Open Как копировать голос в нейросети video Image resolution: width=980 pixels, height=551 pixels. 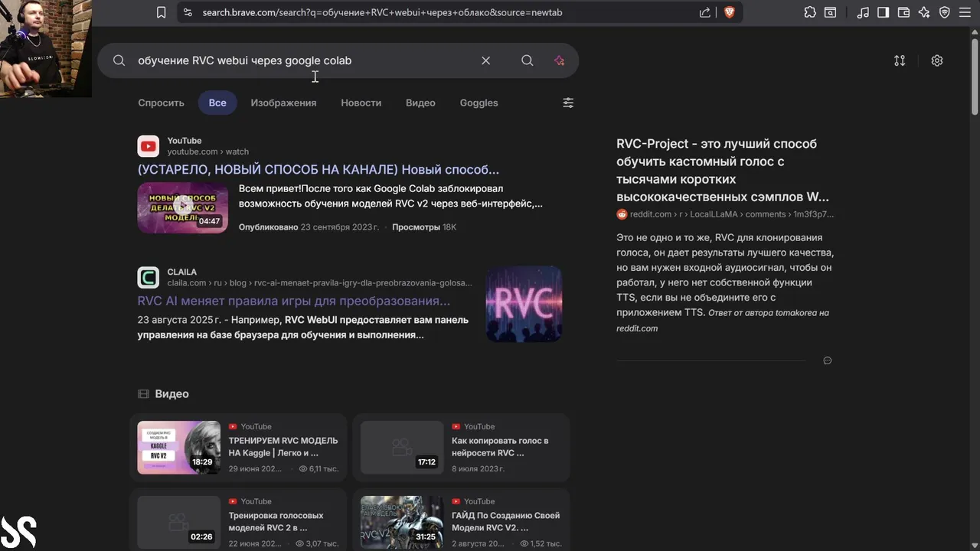(x=500, y=446)
